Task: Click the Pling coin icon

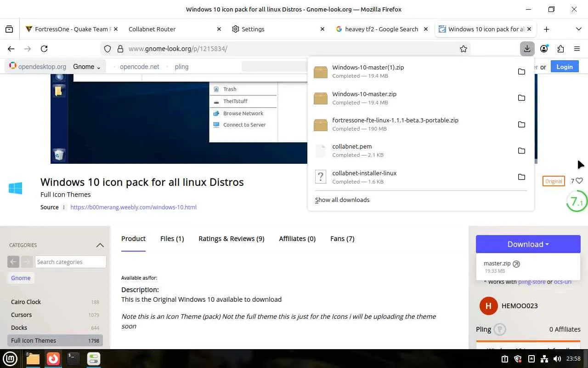Action: (499, 329)
